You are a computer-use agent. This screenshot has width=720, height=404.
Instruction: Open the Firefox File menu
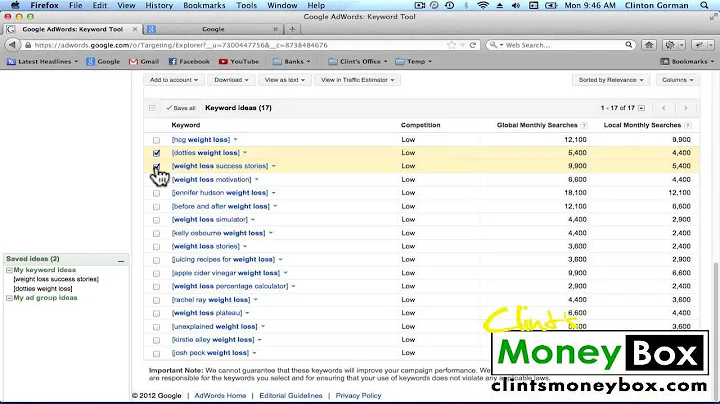(x=75, y=6)
